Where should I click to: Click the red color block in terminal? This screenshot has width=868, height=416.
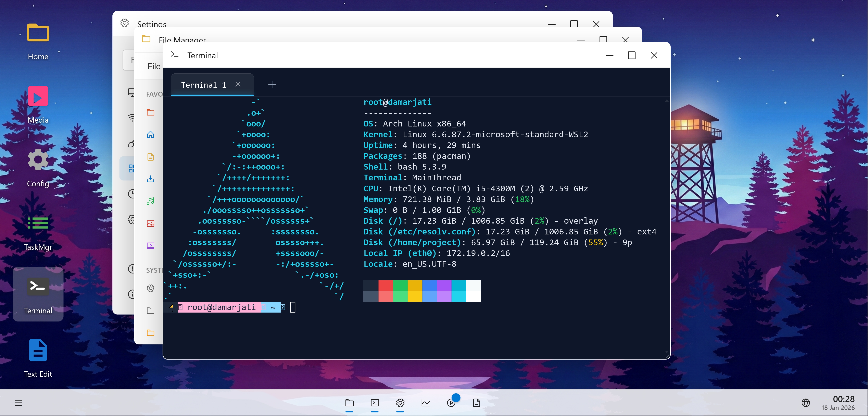[386, 285]
